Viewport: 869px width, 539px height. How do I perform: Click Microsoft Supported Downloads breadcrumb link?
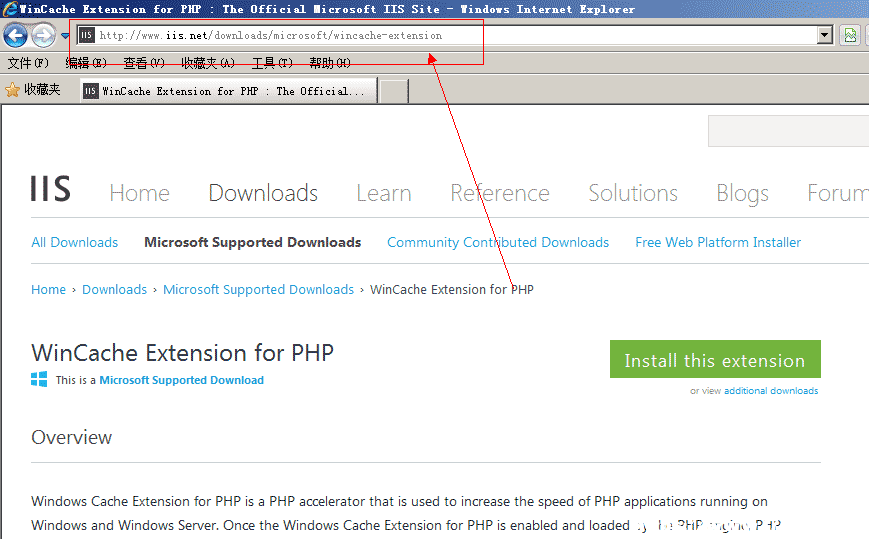(x=258, y=290)
